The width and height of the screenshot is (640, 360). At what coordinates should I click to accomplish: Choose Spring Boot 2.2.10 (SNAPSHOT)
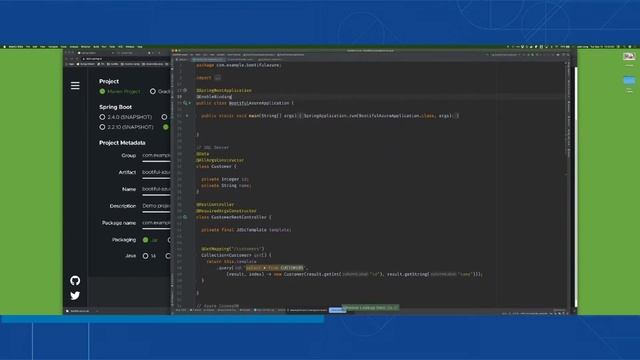[102, 127]
